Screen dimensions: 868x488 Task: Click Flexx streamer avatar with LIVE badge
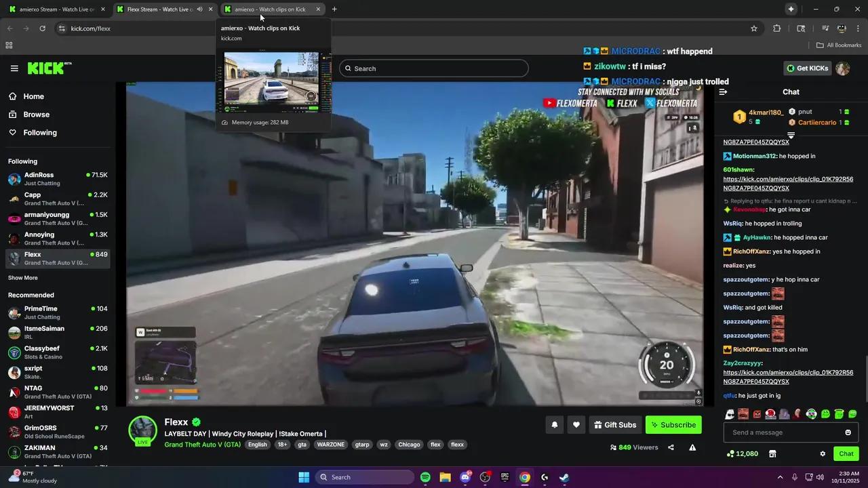tap(142, 432)
